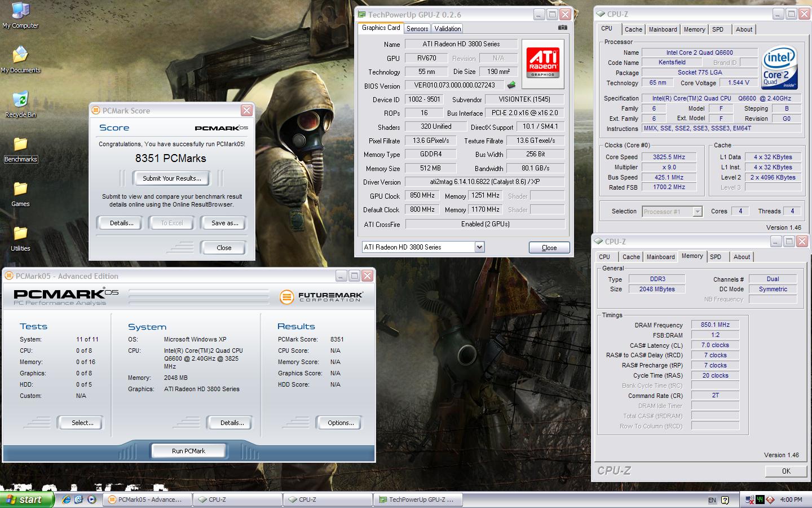Click the 2048 MBytes memory size value

pos(657,289)
